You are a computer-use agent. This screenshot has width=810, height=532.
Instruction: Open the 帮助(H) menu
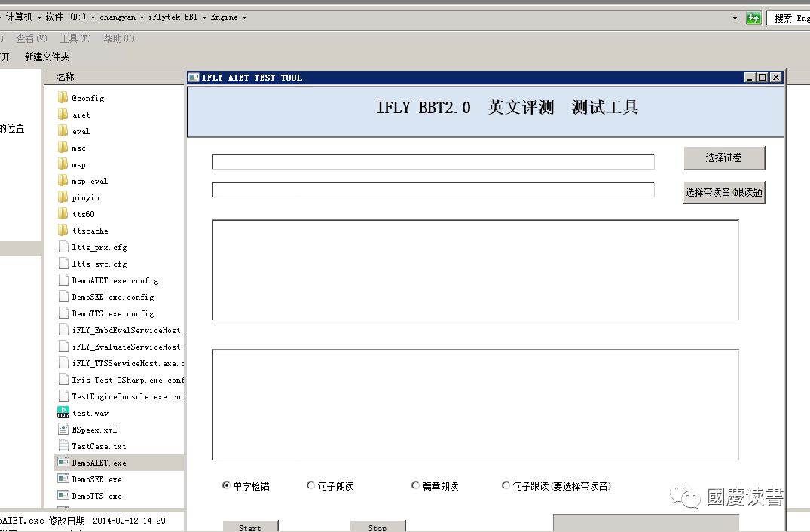tap(119, 38)
